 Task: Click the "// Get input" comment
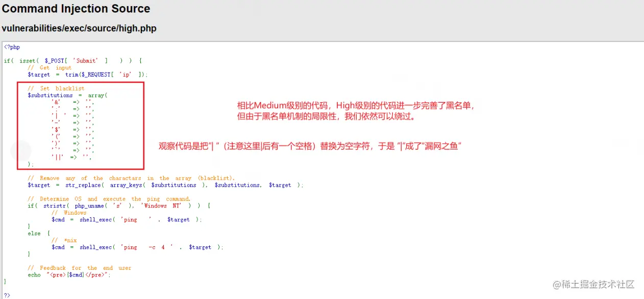49,67
